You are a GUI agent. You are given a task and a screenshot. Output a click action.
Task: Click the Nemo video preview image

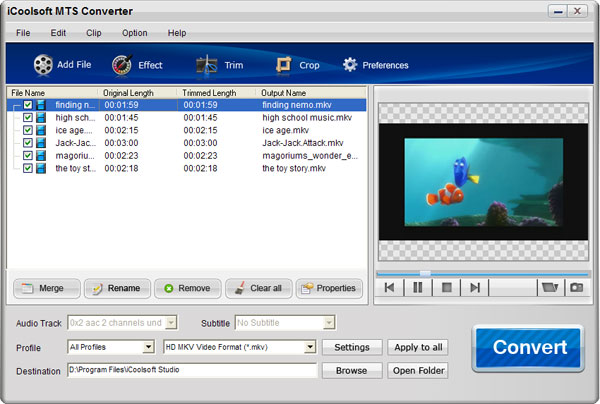tap(484, 182)
